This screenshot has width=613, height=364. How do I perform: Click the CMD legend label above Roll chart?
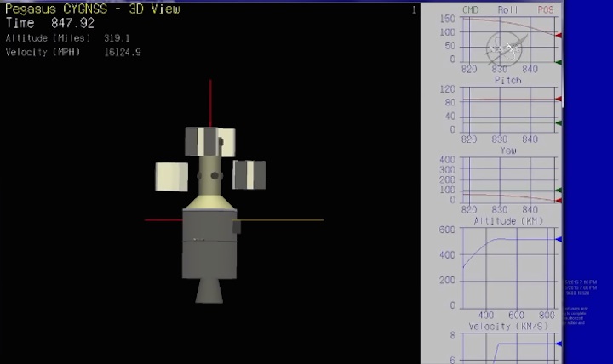coord(470,9)
